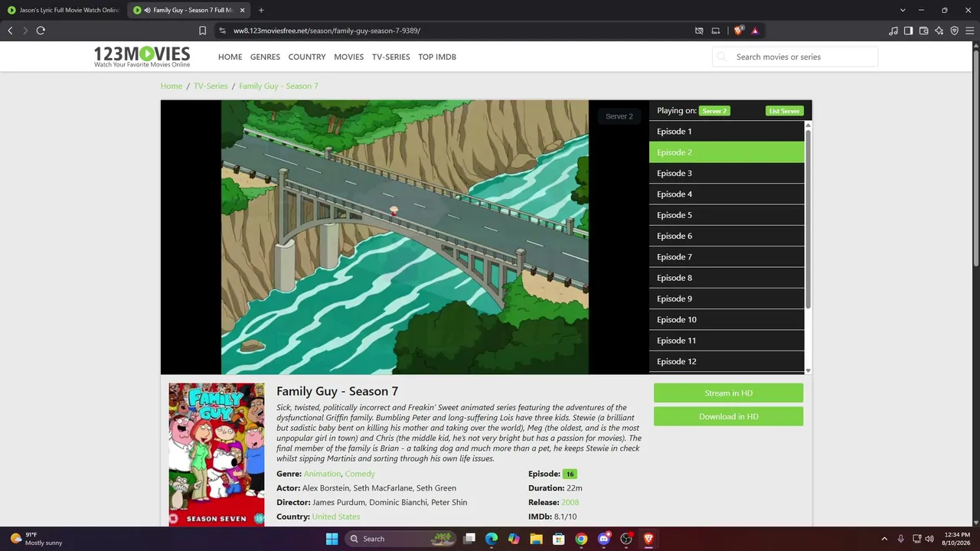Click the Search movies or series field
This screenshot has height=551, width=980.
coord(795,57)
